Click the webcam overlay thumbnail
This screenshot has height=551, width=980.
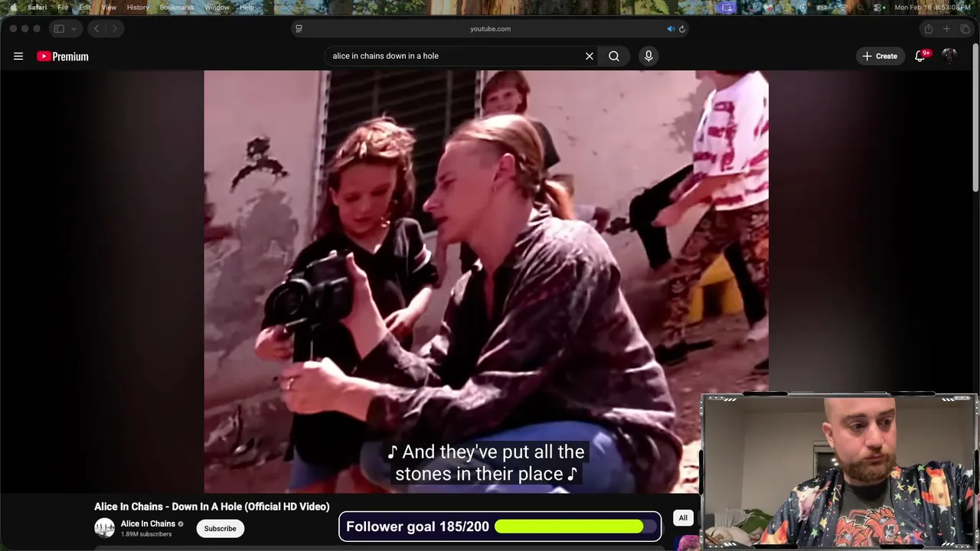839,471
